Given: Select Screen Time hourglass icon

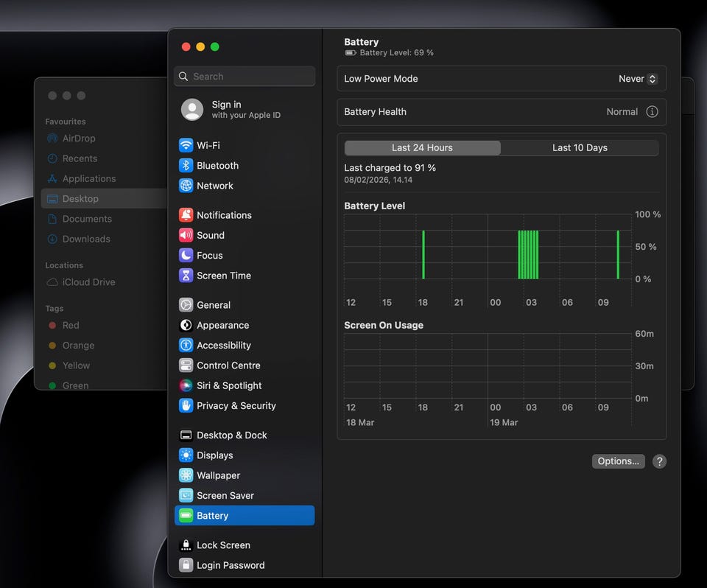Looking at the screenshot, I should [186, 276].
